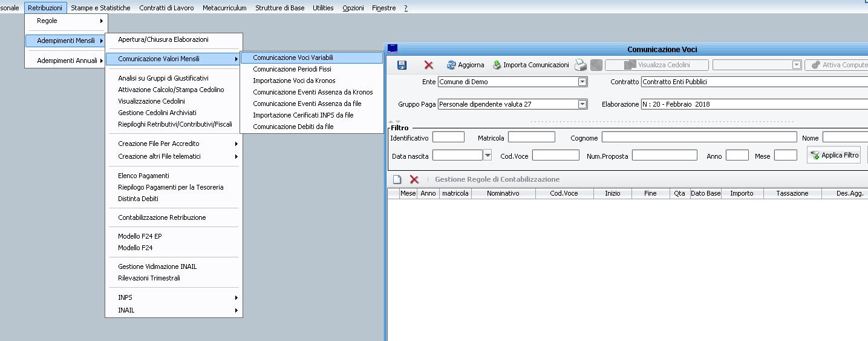Select Contabilizzazione Retribuzione menu item

pos(162,217)
